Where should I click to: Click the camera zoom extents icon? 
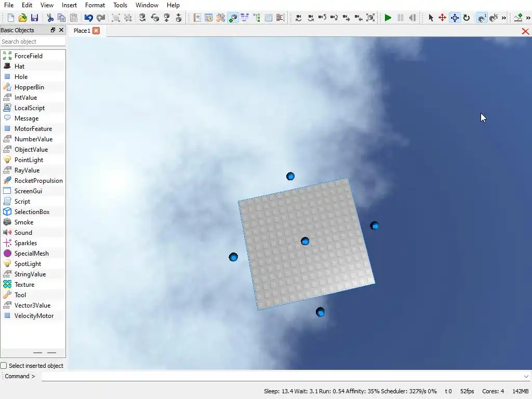tap(370, 18)
